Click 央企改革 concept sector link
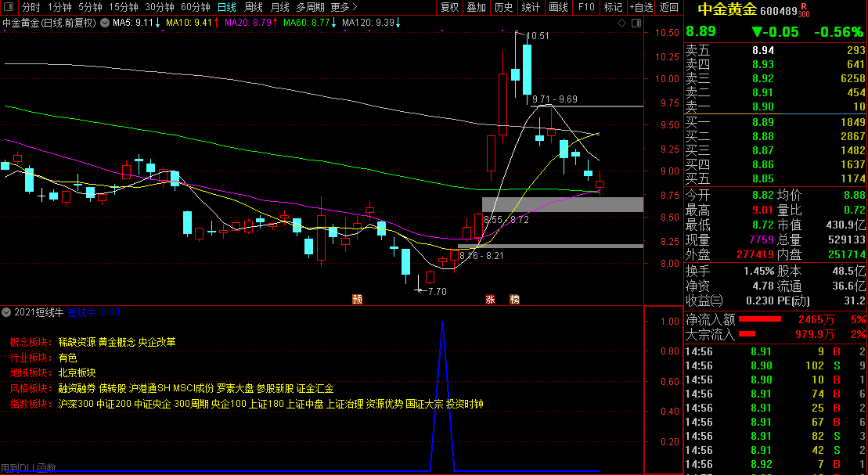The height and width of the screenshot is (475, 868). pos(157,342)
